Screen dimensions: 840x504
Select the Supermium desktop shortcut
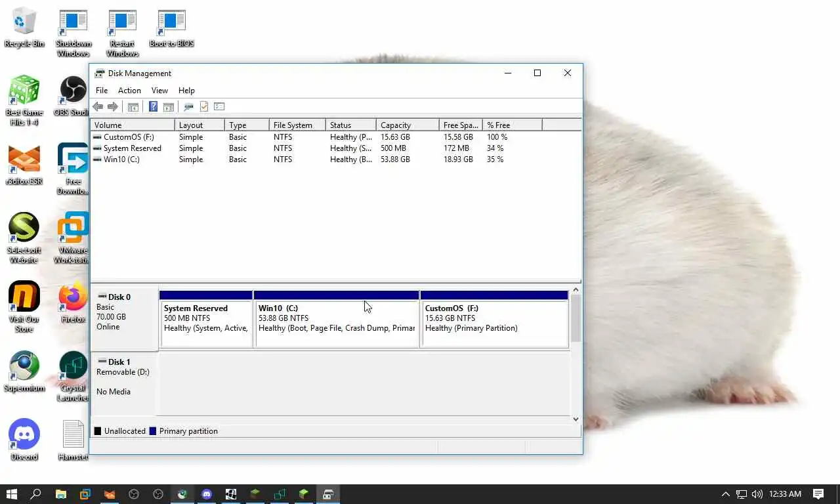[24, 371]
